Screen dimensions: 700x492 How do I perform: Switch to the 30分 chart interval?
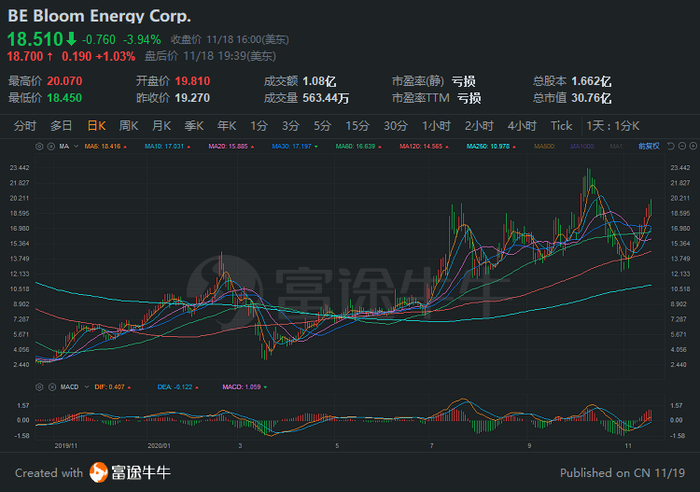click(x=396, y=126)
